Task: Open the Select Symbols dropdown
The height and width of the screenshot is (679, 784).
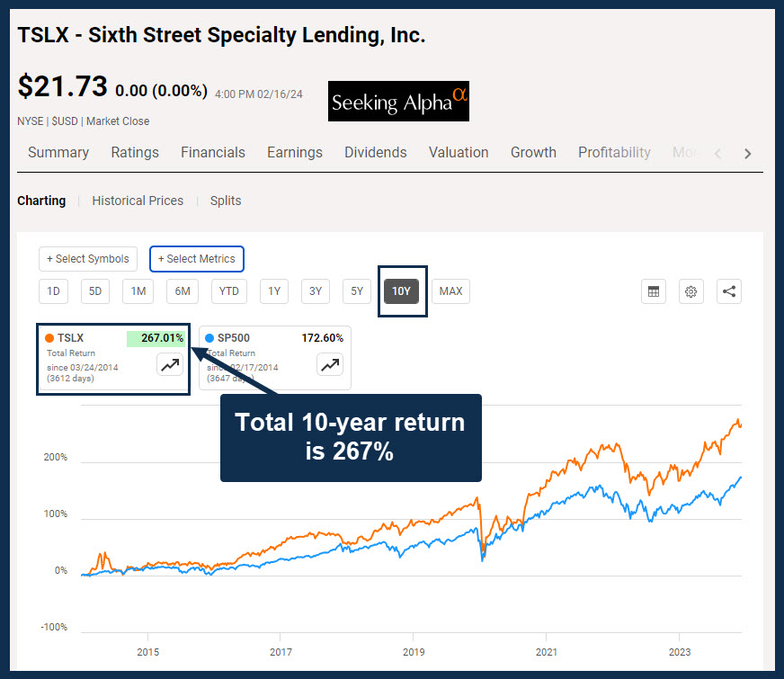Action: 88,259
